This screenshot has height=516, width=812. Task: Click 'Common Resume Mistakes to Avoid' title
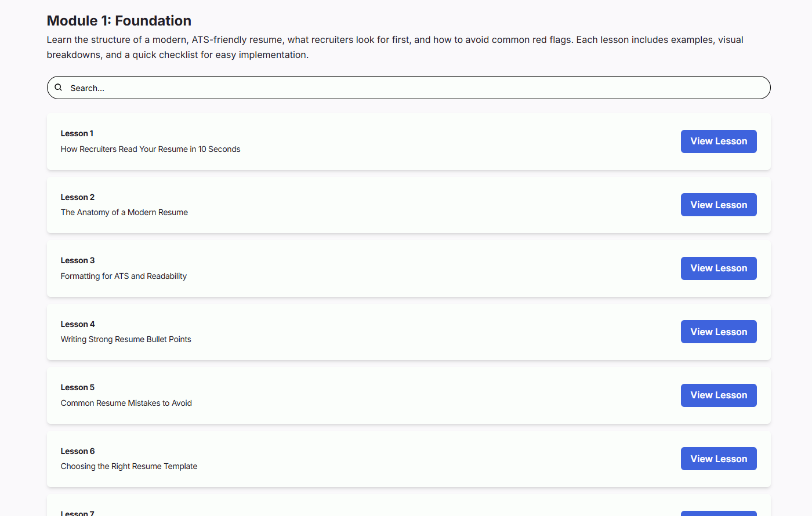coord(126,403)
